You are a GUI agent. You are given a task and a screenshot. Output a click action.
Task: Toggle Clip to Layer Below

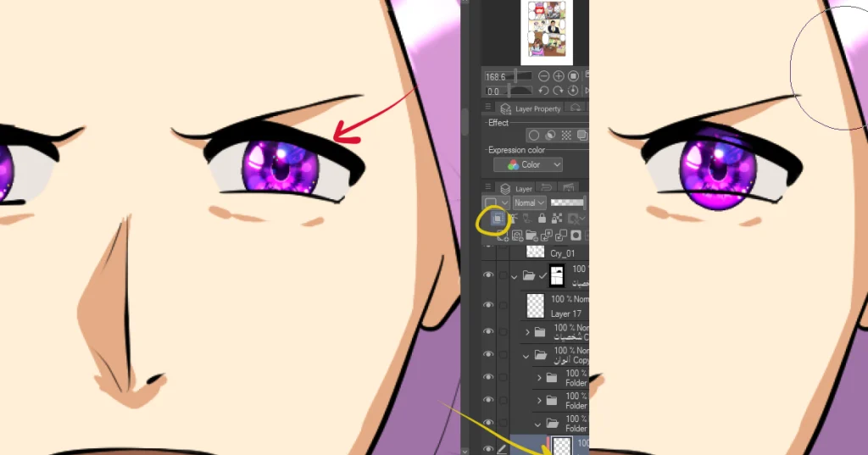tap(498, 219)
